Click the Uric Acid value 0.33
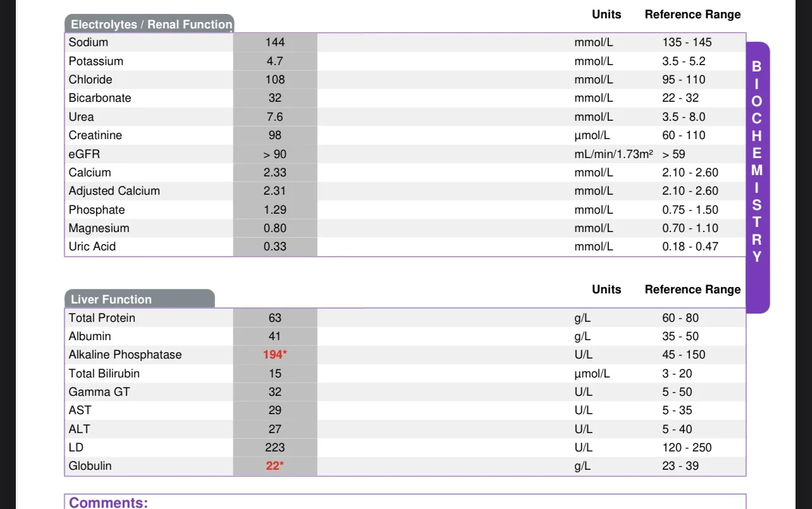The width and height of the screenshot is (812, 509). [x=275, y=247]
